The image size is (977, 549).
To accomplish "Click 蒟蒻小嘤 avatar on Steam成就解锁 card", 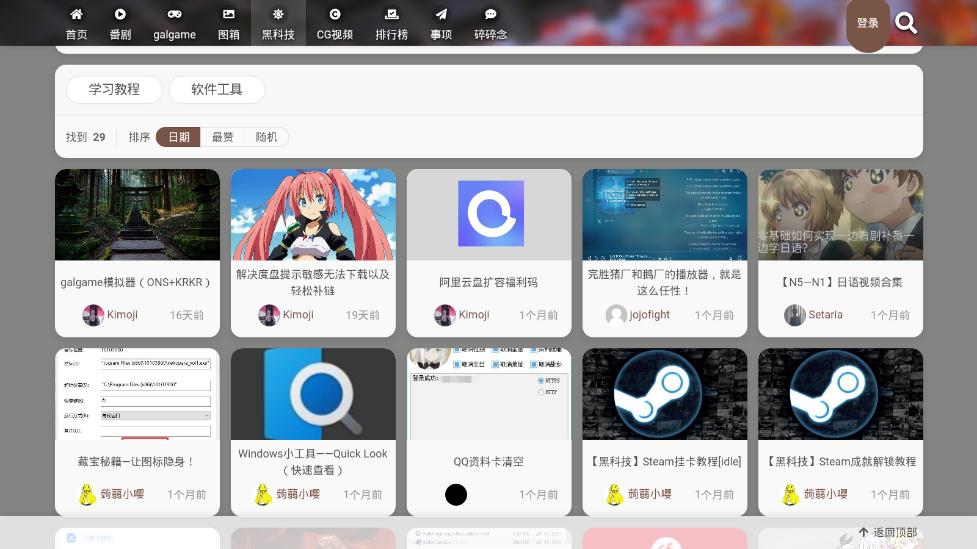I will pos(790,494).
